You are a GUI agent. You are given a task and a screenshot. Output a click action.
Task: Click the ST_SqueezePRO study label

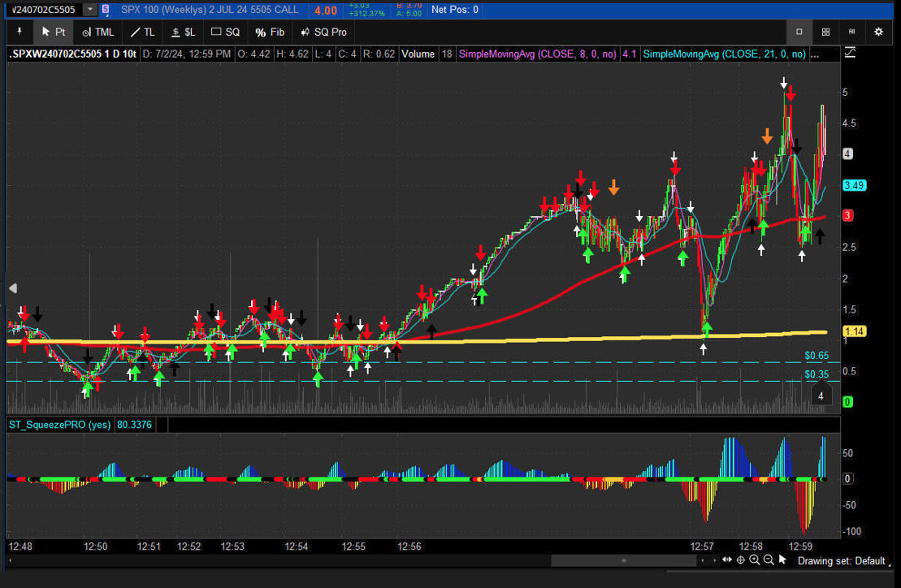point(59,424)
